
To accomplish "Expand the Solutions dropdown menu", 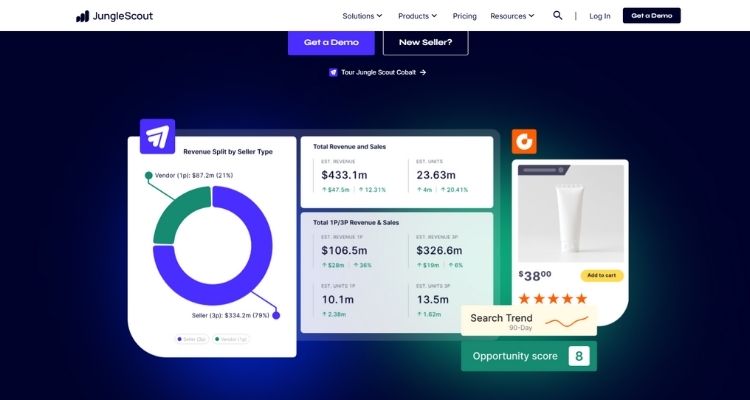I will (363, 16).
